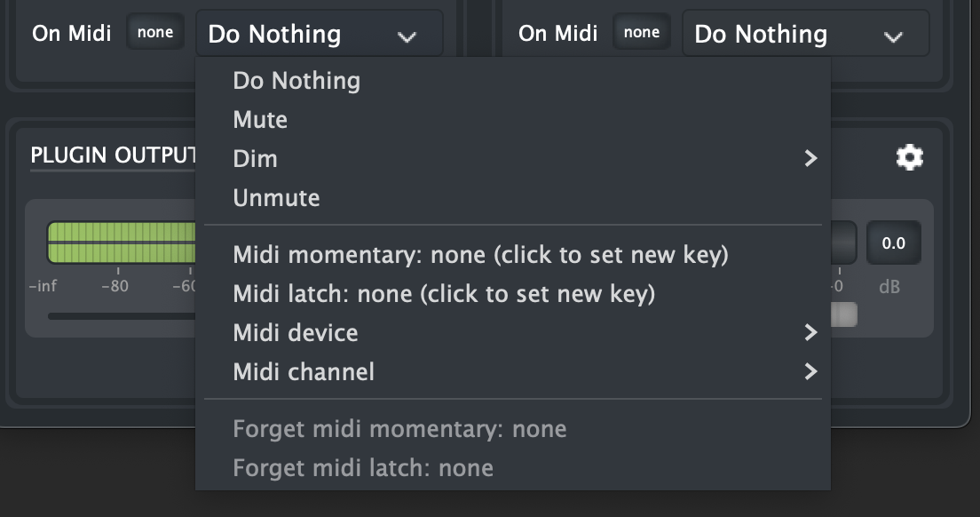Click the left On Midi 'none' key button

(155, 33)
